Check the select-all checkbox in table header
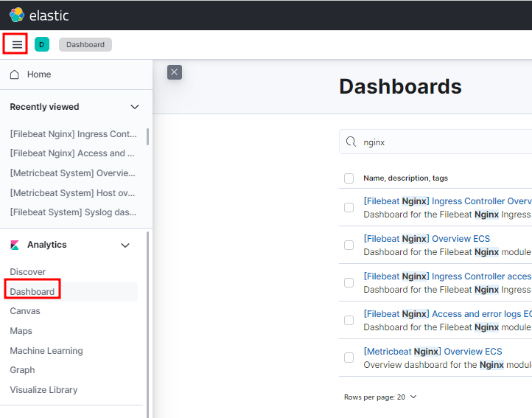This screenshot has height=418, width=532. click(349, 178)
